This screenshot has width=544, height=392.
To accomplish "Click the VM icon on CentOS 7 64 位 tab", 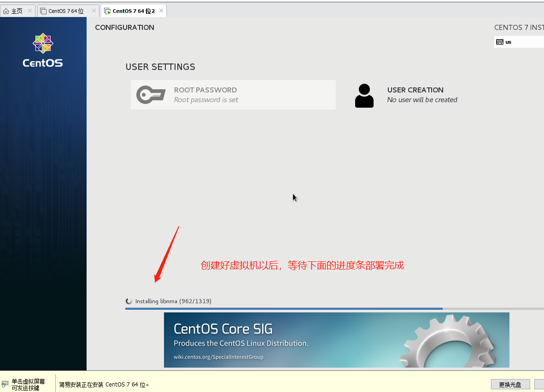I will (43, 11).
